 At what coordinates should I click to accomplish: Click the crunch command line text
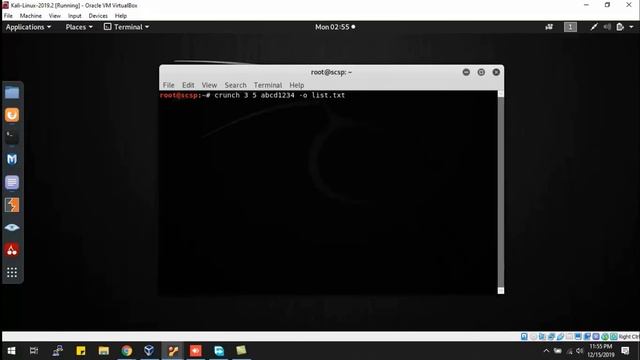280,95
